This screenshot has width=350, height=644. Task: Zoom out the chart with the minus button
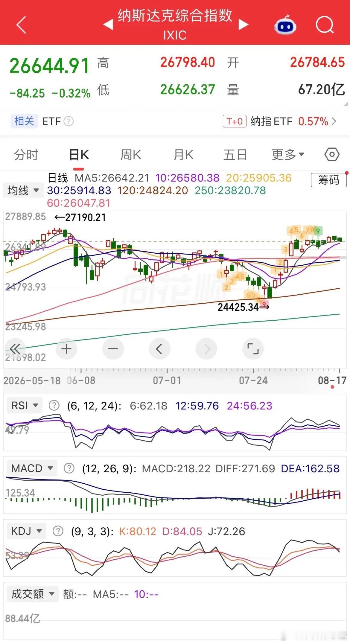point(113,349)
